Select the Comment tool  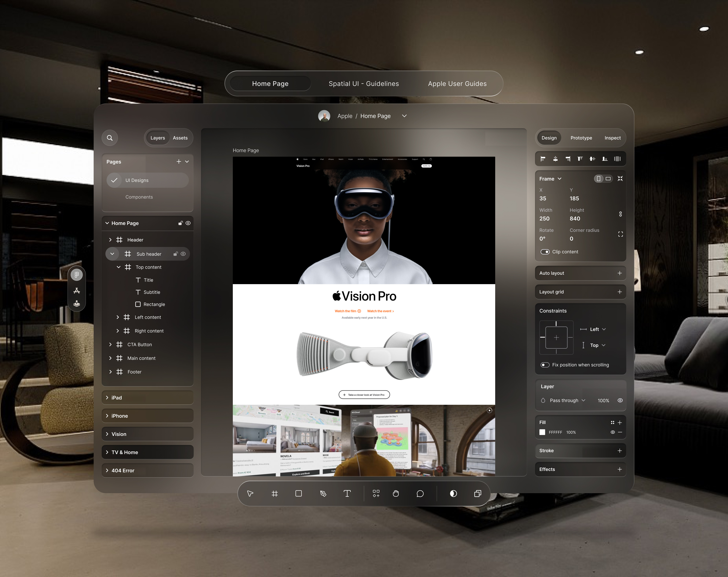click(x=420, y=494)
